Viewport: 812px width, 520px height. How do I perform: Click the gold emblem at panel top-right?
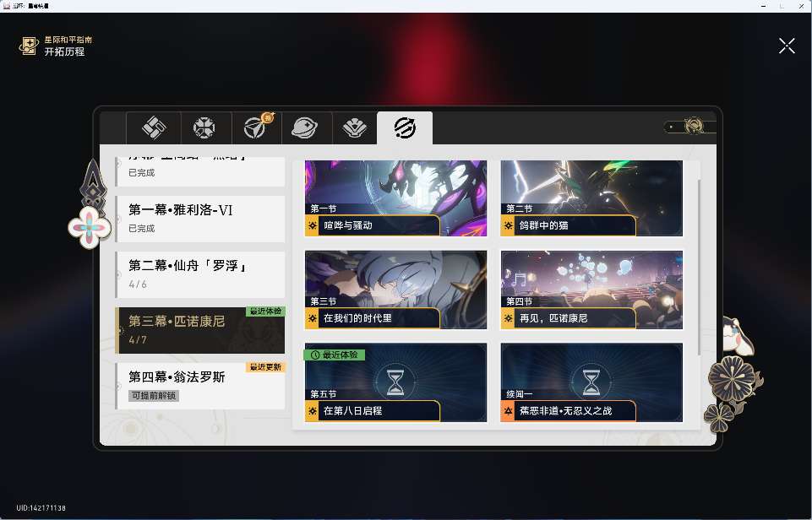tap(694, 127)
